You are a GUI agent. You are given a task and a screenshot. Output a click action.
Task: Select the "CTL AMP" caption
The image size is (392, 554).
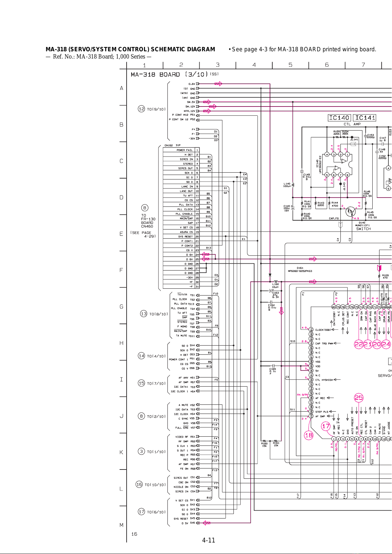[352, 124]
